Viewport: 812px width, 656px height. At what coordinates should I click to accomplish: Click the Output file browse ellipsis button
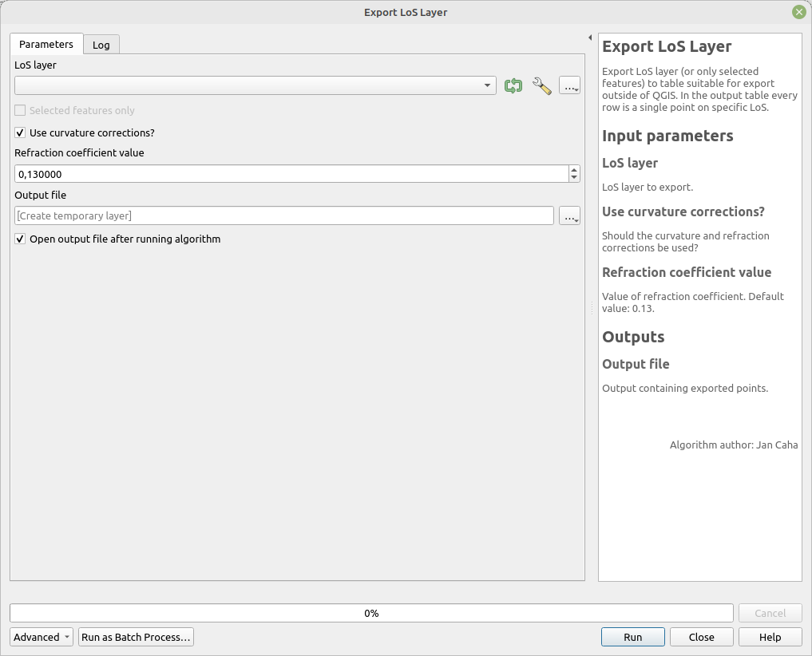pyautogui.click(x=569, y=215)
